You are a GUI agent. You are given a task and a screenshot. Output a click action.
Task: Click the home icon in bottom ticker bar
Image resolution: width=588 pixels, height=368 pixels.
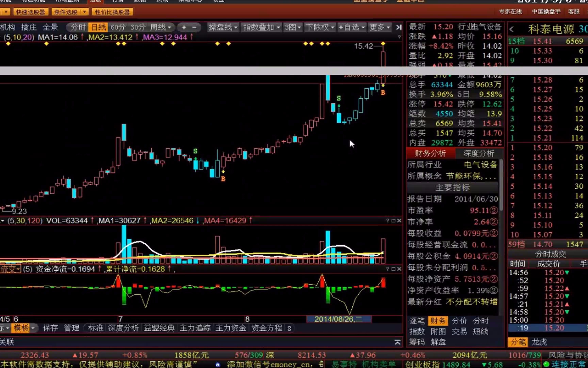pos(218,364)
